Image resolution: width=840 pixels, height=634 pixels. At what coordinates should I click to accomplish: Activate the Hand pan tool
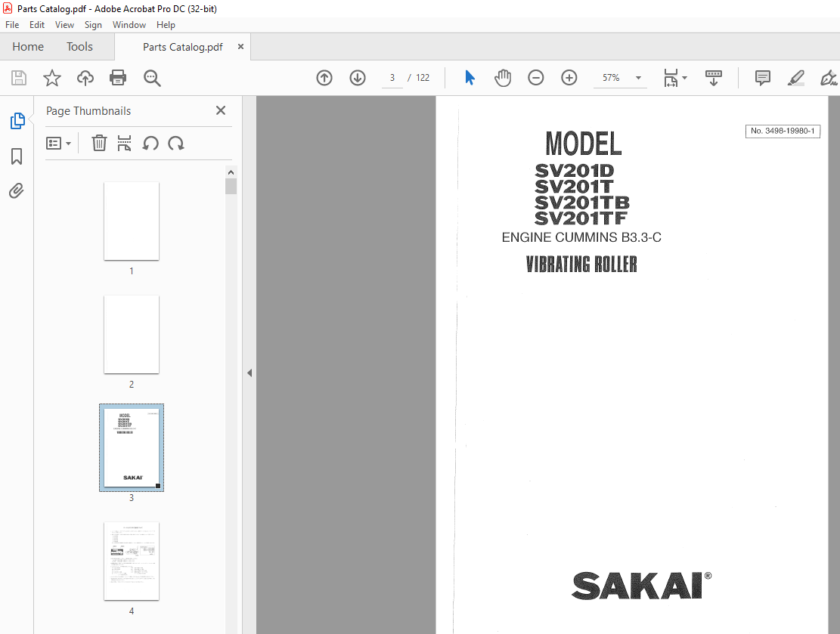click(x=503, y=78)
